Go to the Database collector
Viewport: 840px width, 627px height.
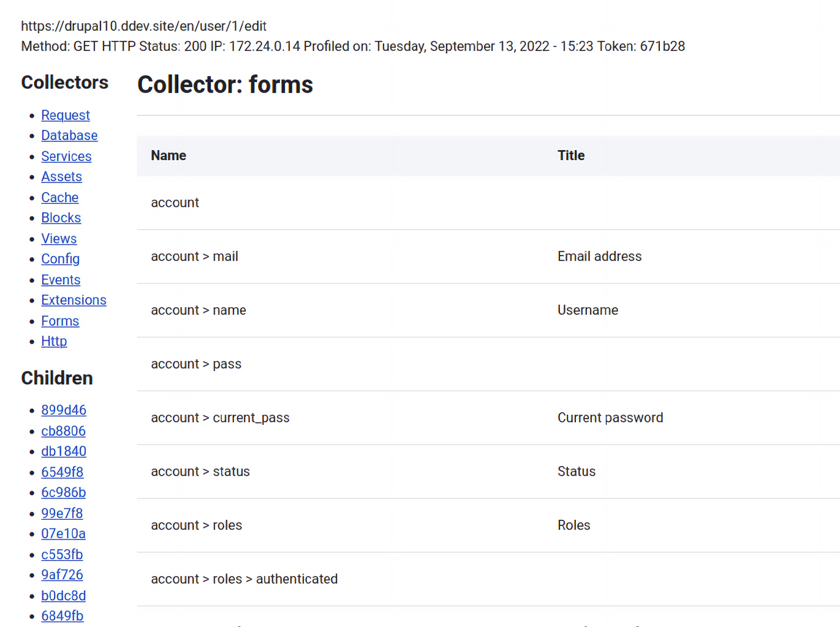[69, 135]
